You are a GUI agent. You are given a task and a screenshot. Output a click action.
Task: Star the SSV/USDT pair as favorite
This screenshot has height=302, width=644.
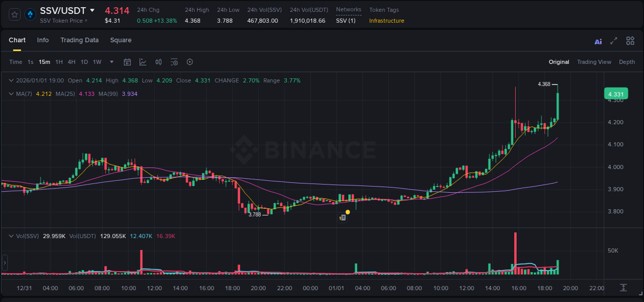tap(14, 14)
